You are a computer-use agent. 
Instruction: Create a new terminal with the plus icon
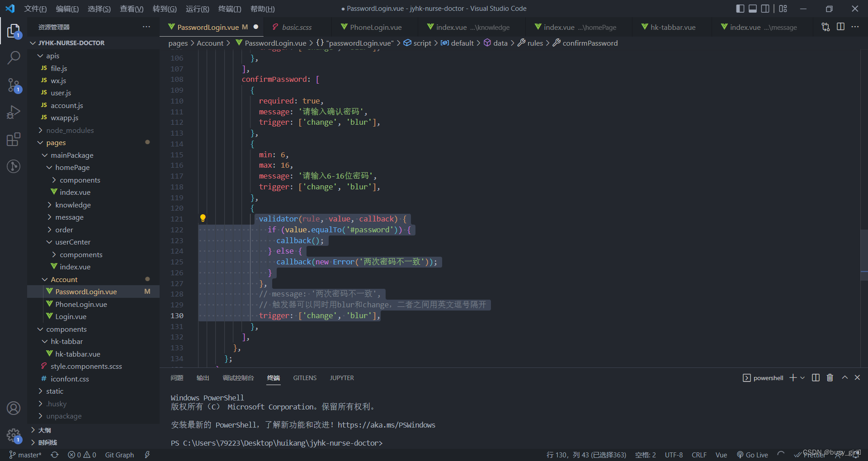(793, 377)
